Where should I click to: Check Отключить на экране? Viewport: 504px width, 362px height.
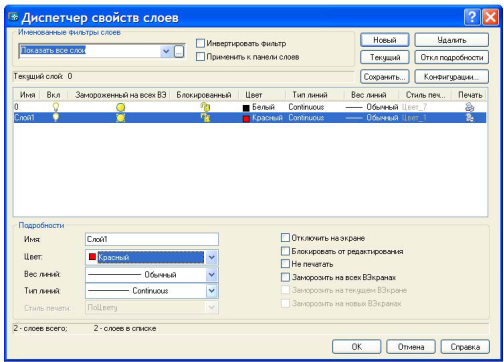coord(285,238)
